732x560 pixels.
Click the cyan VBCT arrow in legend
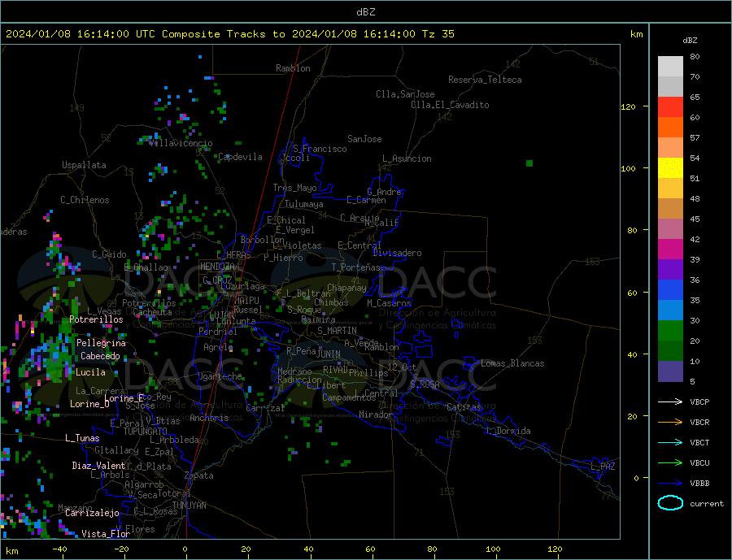click(x=670, y=442)
